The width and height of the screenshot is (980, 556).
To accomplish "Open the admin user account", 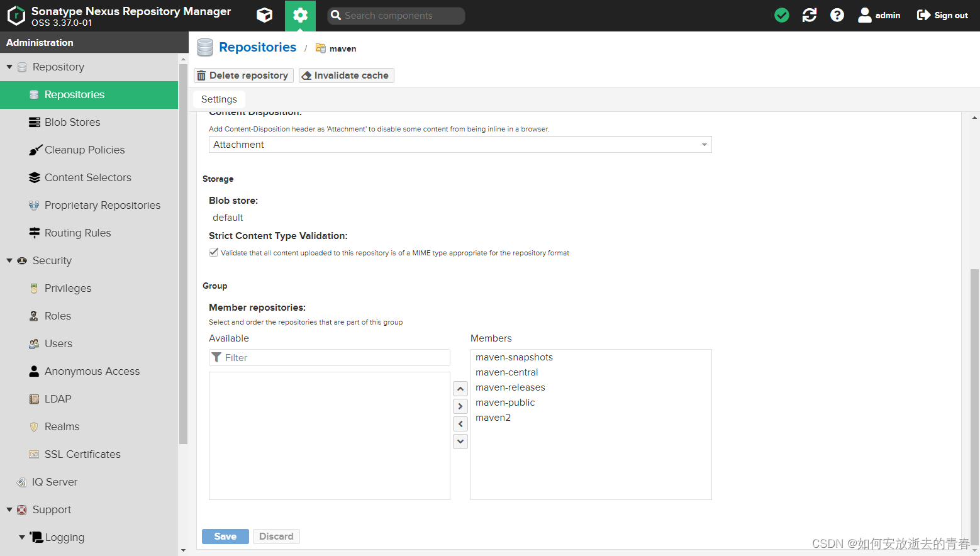I will tap(879, 15).
